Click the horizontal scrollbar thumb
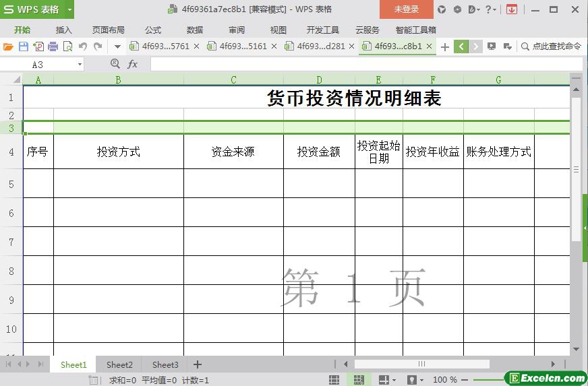This screenshot has height=386, width=588. point(421,364)
